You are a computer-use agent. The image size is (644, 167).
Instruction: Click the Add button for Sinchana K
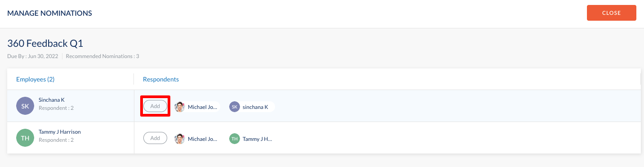155,106
